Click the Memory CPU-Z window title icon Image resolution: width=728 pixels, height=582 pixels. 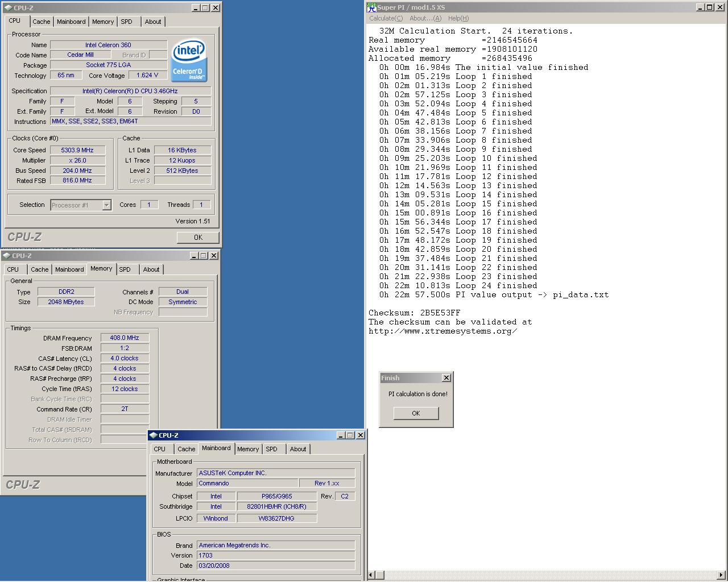pos(6,256)
